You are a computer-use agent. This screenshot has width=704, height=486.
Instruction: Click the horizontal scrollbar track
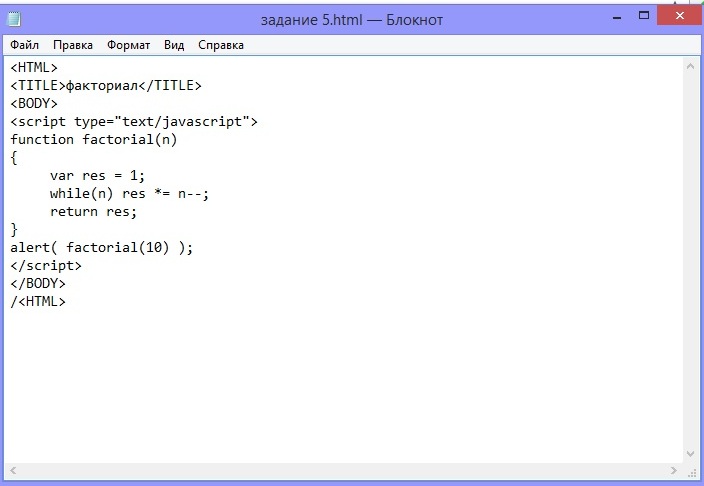coord(340,470)
